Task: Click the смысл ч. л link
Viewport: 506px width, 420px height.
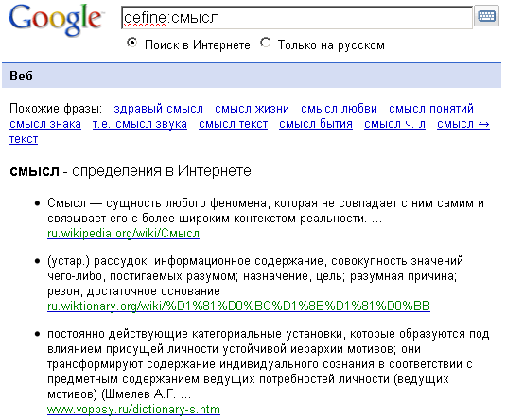Action: click(394, 124)
